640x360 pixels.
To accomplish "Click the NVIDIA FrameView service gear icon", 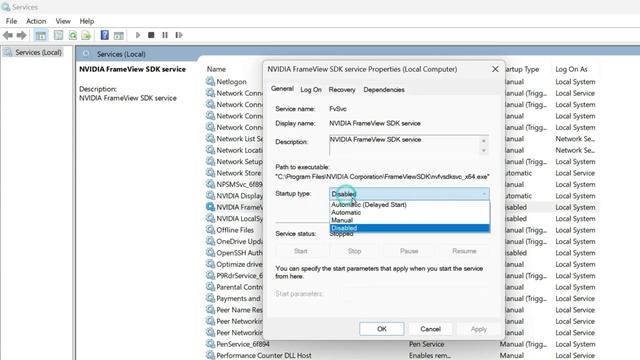I will [211, 207].
